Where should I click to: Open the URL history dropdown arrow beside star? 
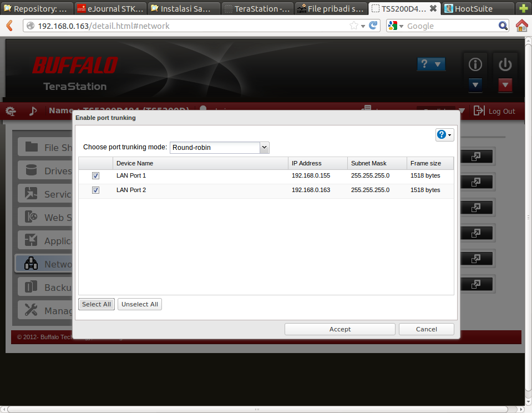(x=363, y=26)
